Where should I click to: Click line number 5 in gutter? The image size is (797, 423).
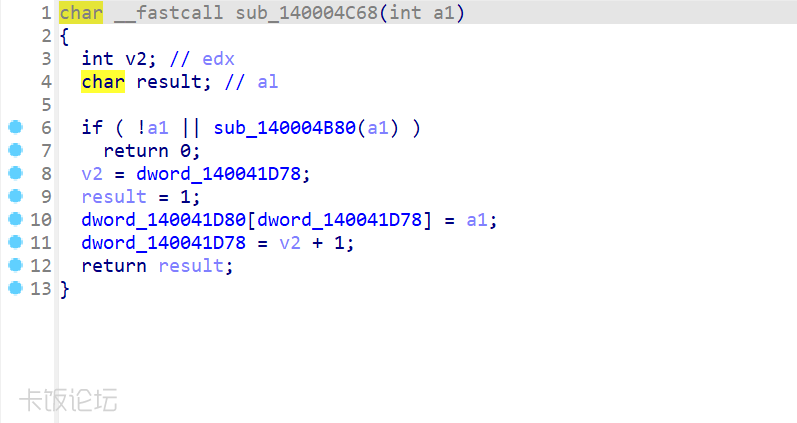pos(46,105)
